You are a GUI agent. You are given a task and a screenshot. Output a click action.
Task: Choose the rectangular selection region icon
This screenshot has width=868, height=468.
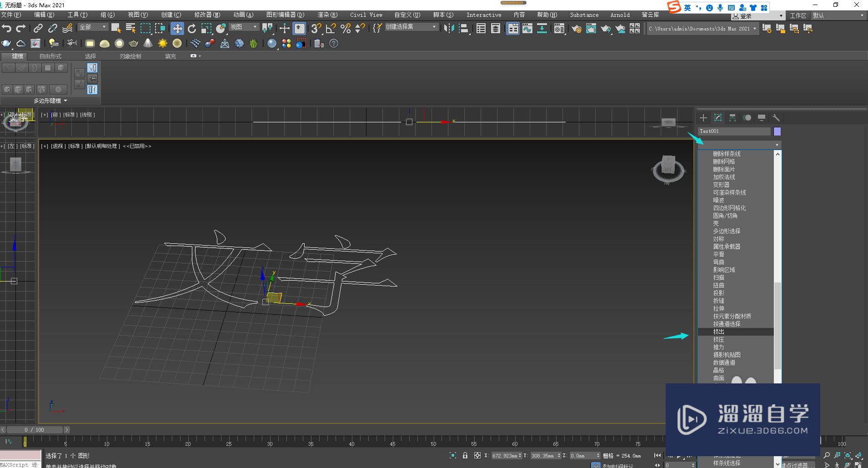click(145, 28)
